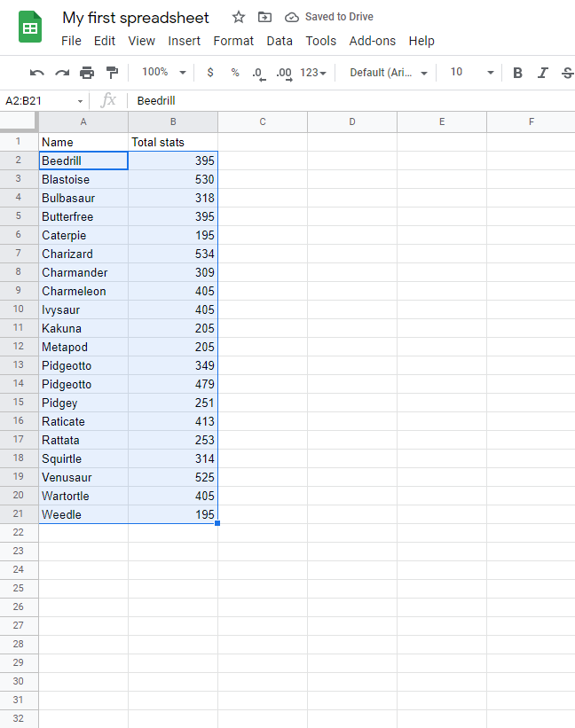Click the move to folder icon

click(264, 17)
